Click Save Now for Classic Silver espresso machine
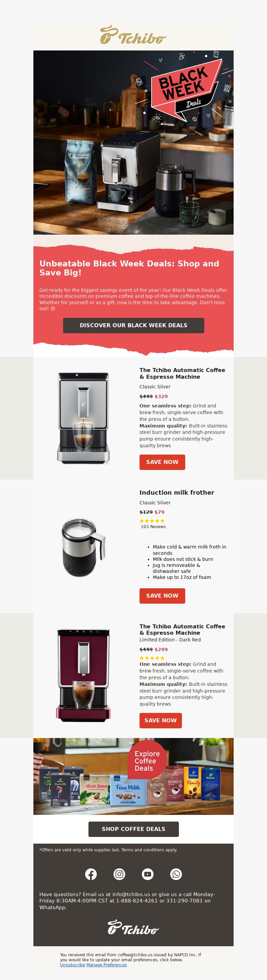This screenshot has height=980, width=267. [162, 462]
